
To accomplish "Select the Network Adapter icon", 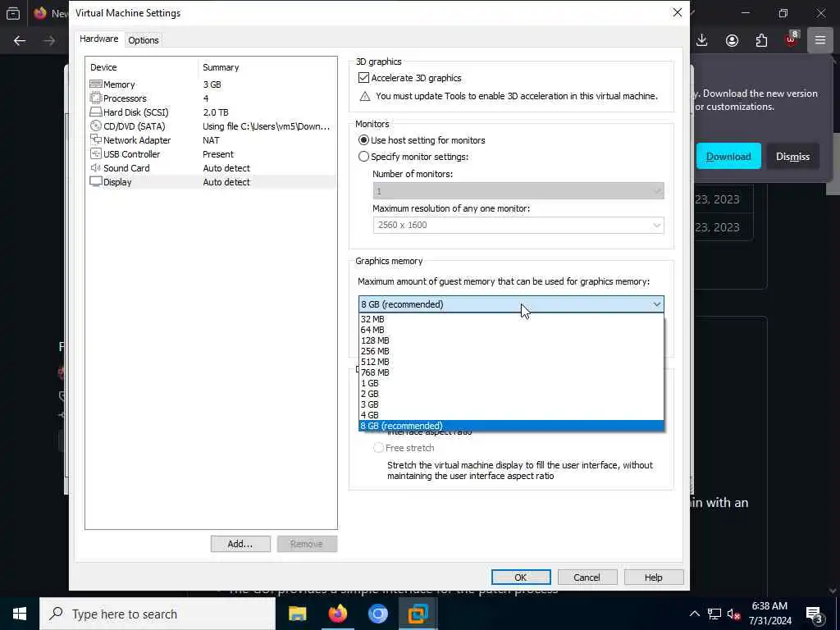I will click(x=96, y=139).
